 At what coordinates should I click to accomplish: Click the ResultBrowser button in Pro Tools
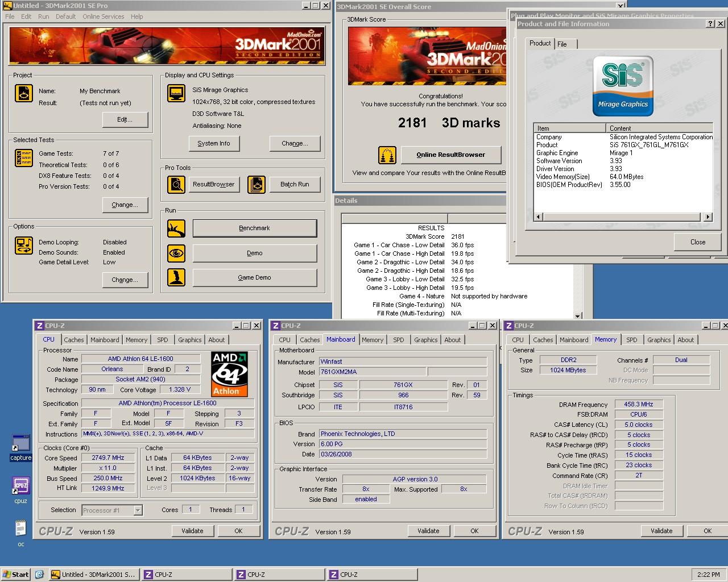point(214,184)
